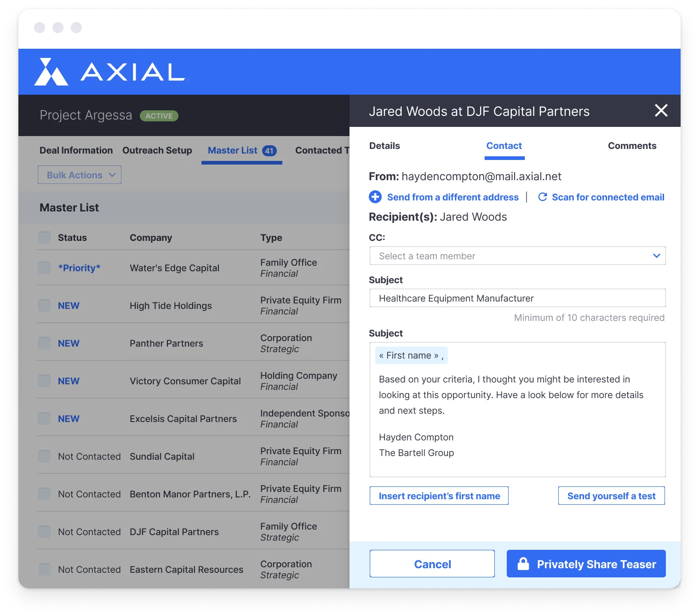Click the Axial logo in the header
699x616 pixels.
click(109, 72)
